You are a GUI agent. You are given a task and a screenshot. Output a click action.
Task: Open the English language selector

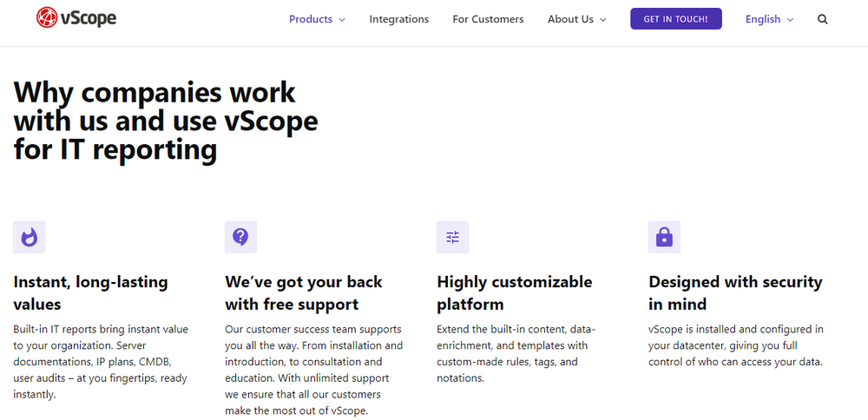point(769,19)
